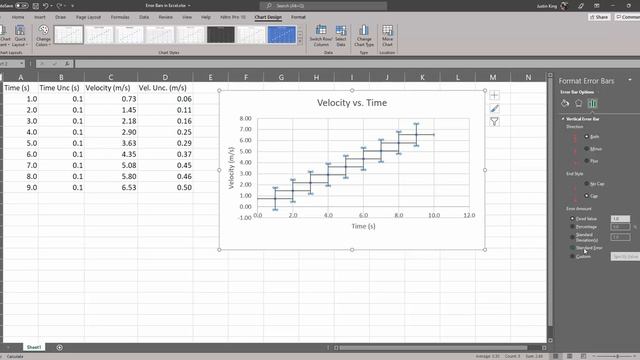This screenshot has height=360, width=640.
Task: Click the Undo arrow icon
Action: tap(45, 6)
